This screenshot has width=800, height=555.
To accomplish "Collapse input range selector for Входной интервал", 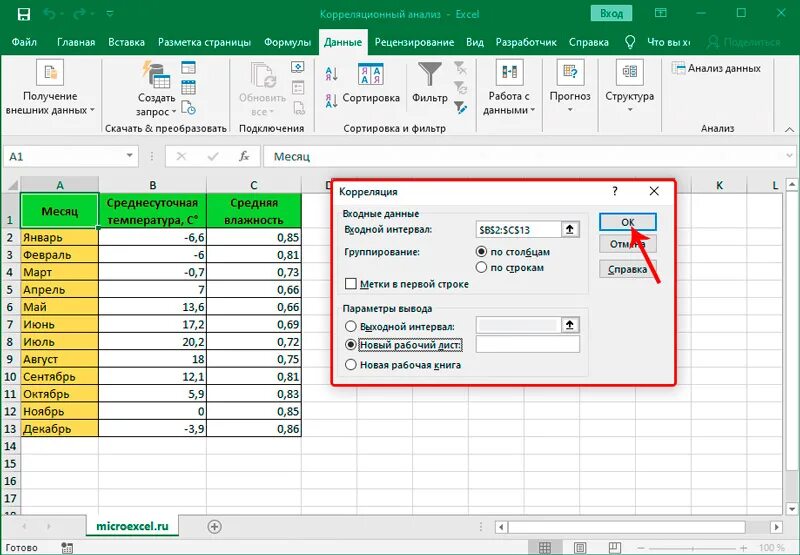I will pos(570,230).
